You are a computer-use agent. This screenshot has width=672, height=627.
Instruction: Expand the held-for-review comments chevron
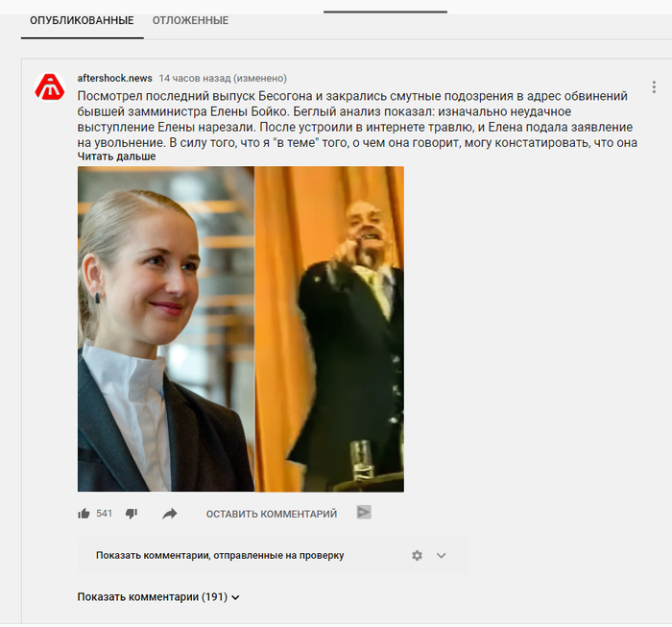click(x=441, y=556)
